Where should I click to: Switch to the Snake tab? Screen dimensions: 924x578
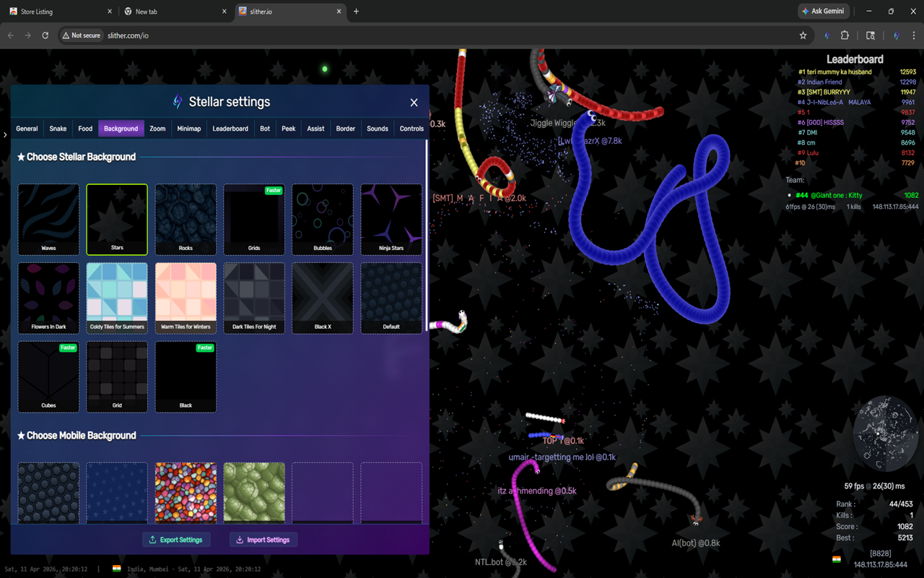point(58,129)
